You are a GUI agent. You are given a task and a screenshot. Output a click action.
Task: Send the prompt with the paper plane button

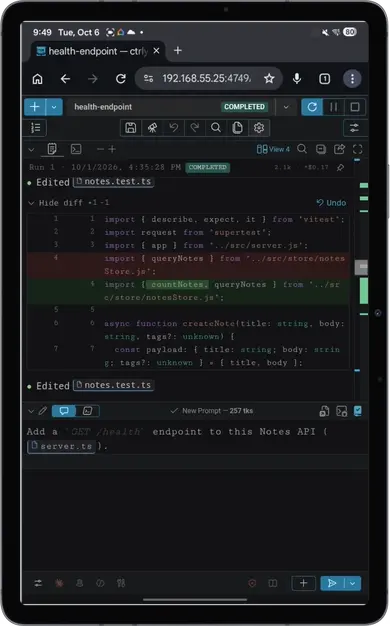click(332, 583)
